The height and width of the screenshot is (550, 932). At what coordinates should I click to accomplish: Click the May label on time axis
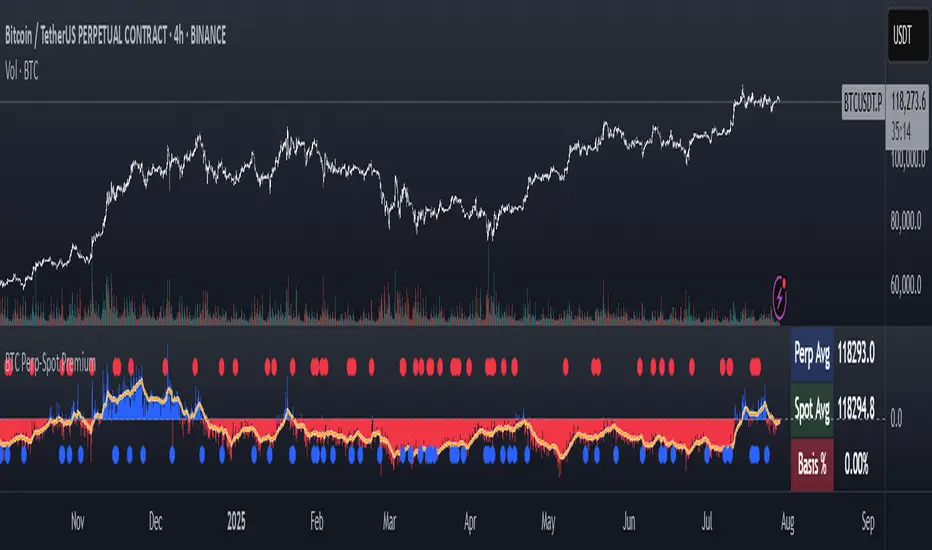tap(547, 522)
